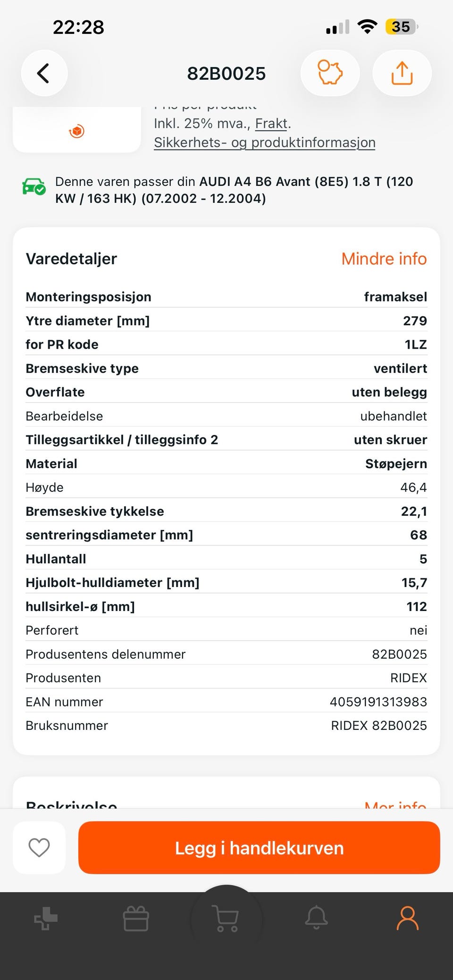453x980 pixels.
Task: Tap the Produsenten RIDEX row
Action: coord(226,678)
